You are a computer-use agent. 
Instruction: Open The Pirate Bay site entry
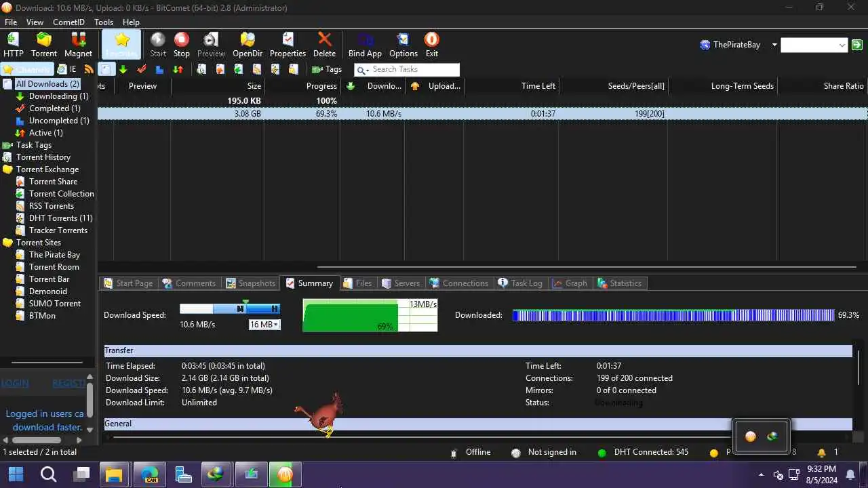[54, 255]
